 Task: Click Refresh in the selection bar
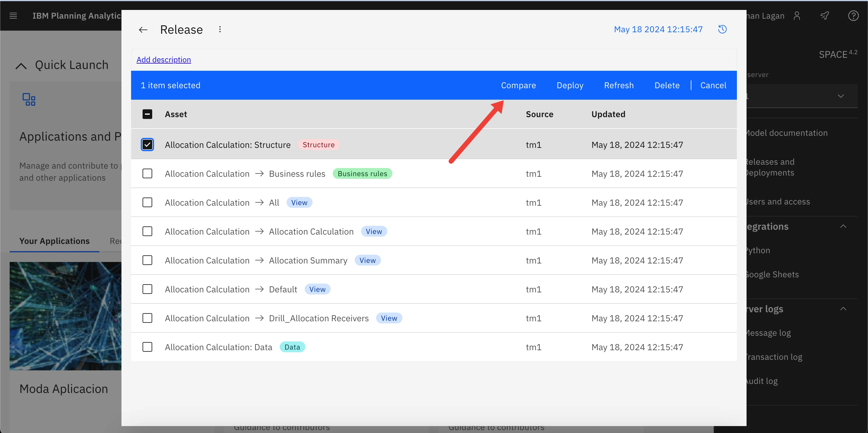tap(619, 85)
